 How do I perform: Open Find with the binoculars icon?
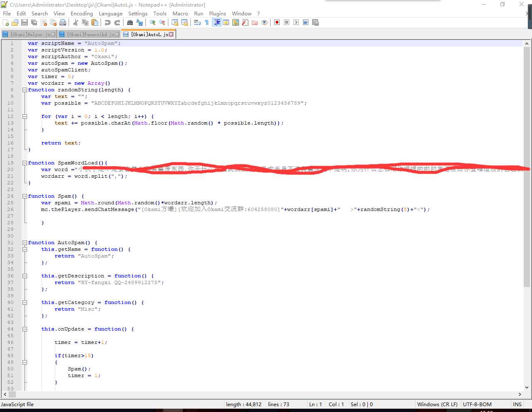pyautogui.click(x=130, y=22)
